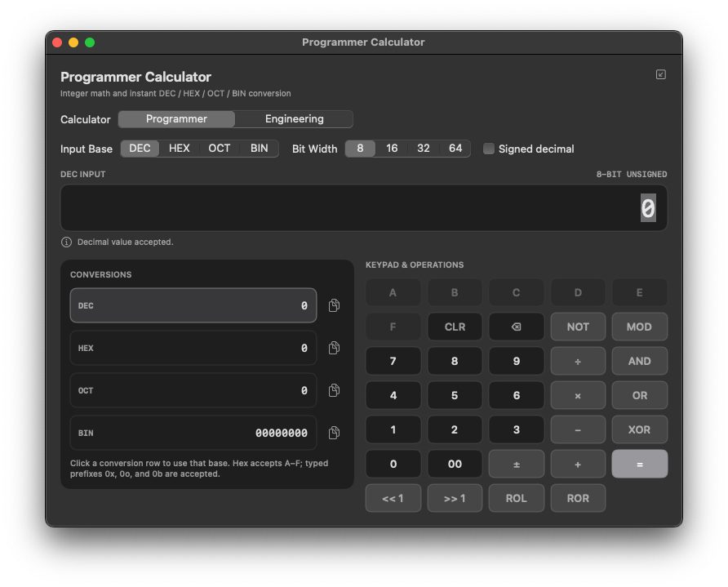This screenshot has height=587, width=728.
Task: Set bit width to 32
Action: point(424,149)
